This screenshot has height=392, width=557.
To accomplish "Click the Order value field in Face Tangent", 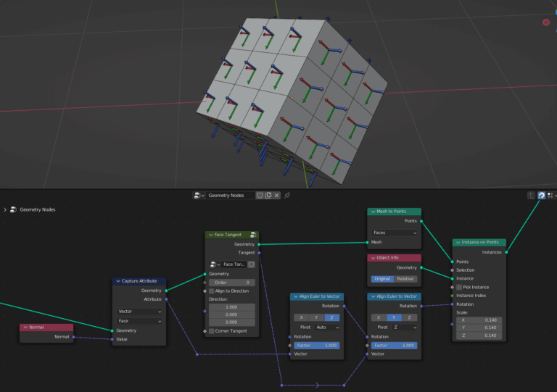I will [231, 283].
